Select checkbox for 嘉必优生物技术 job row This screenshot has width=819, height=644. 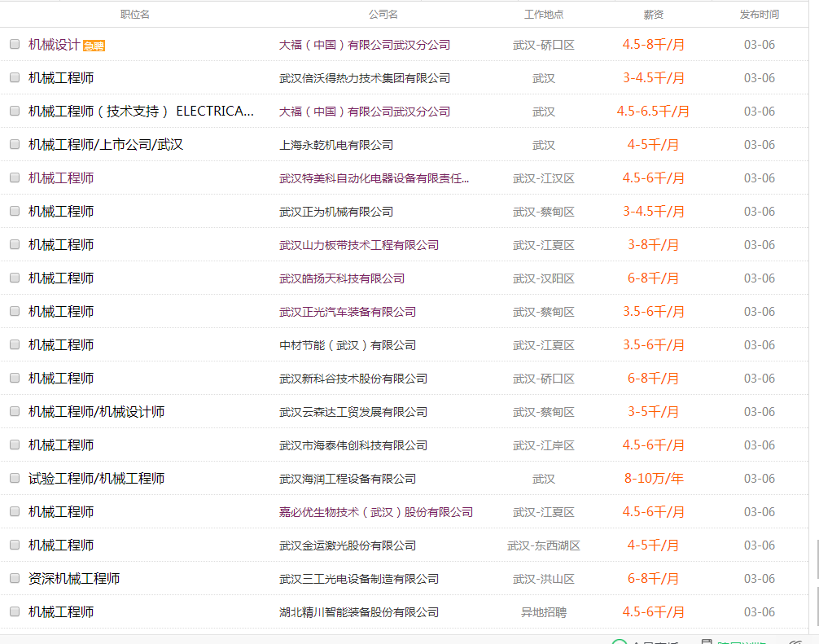[15, 512]
